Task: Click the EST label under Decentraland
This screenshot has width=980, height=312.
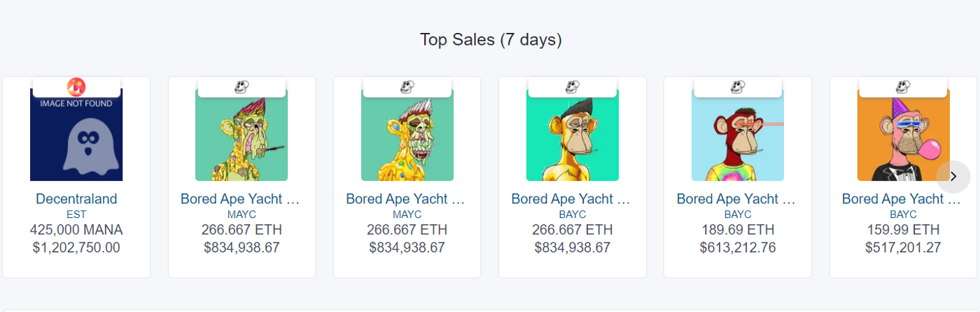Action: click(x=76, y=215)
